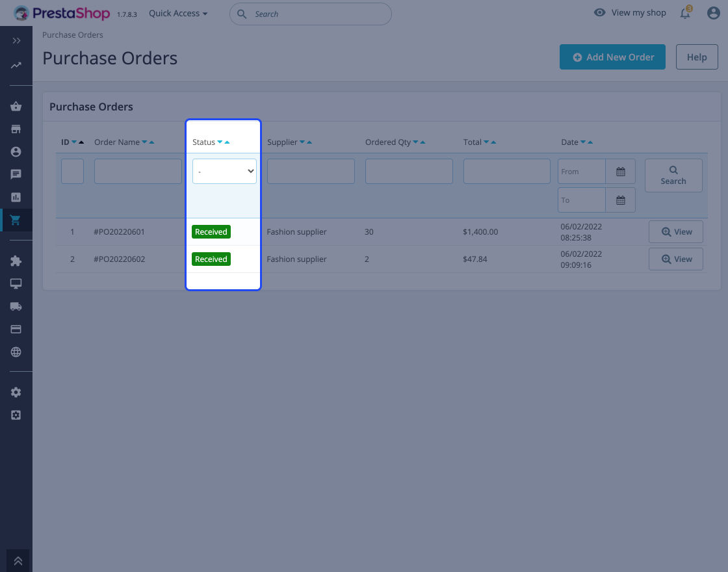
Task: Focus the To date field
Action: tap(582, 201)
